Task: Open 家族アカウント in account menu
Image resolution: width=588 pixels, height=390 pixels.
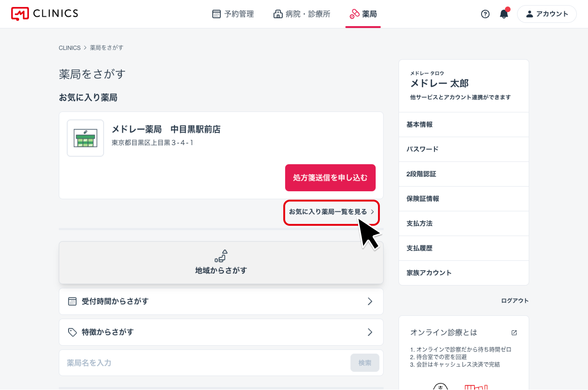Action: click(464, 273)
